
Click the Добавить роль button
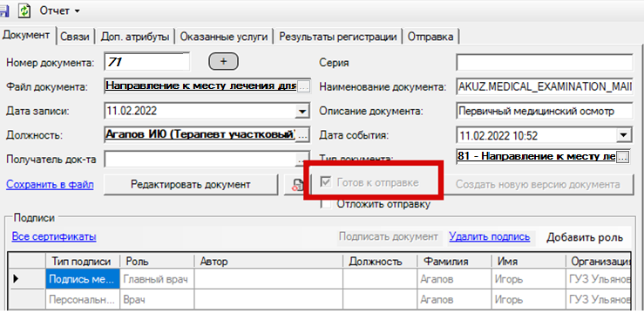point(585,237)
